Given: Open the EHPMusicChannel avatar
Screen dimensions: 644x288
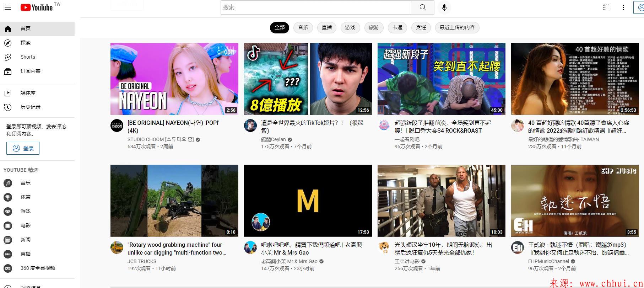Looking at the screenshot, I should (518, 247).
